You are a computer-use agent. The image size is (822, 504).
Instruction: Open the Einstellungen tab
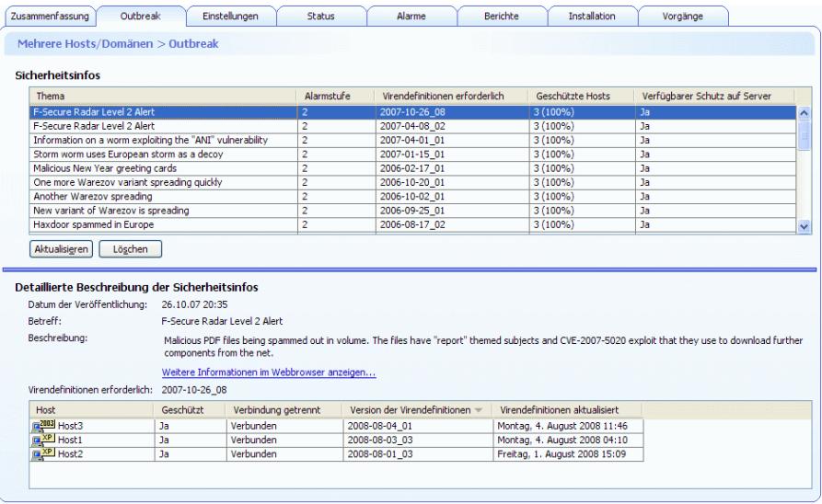(x=231, y=17)
